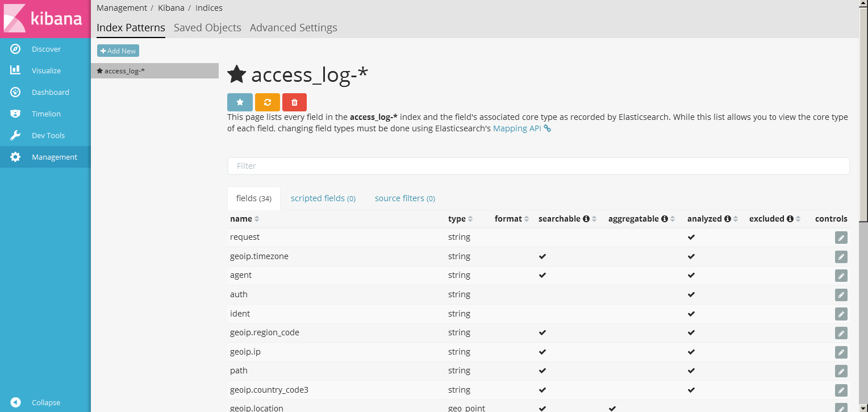Edit the ident field
The image size is (868, 412).
pos(841,314)
